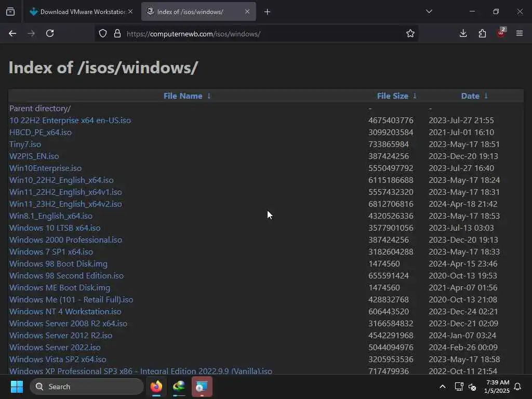List all tabs dropdown arrow
This screenshot has height=399, width=532.
click(429, 11)
